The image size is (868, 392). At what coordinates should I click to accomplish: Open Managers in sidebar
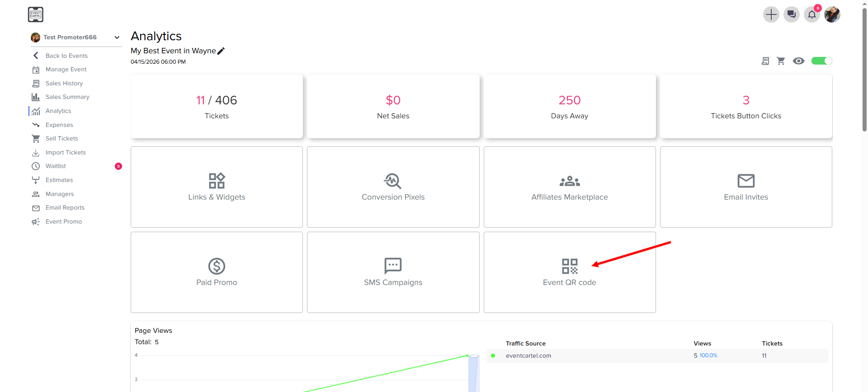tap(60, 194)
